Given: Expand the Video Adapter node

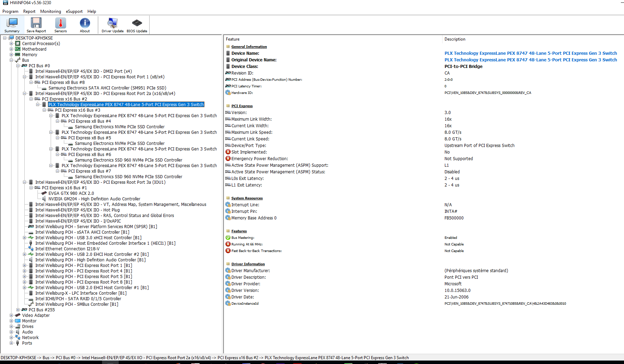Looking at the screenshot, I should click(11, 315).
